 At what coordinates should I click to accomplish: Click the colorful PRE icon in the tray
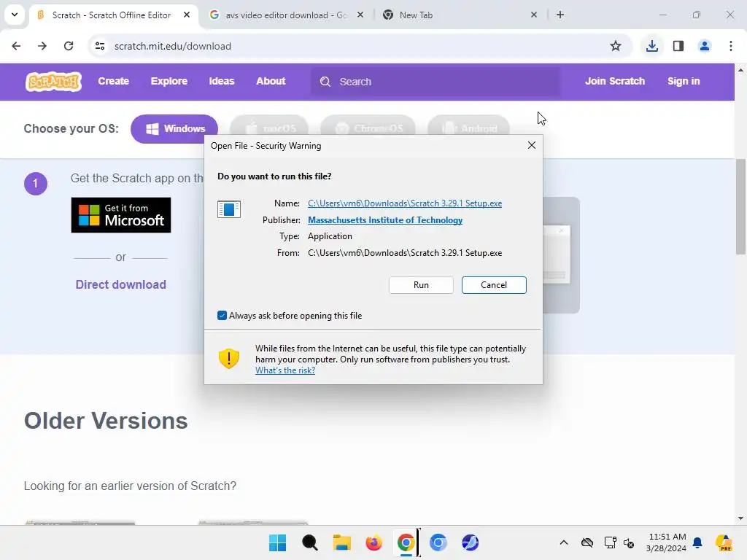[x=724, y=542]
